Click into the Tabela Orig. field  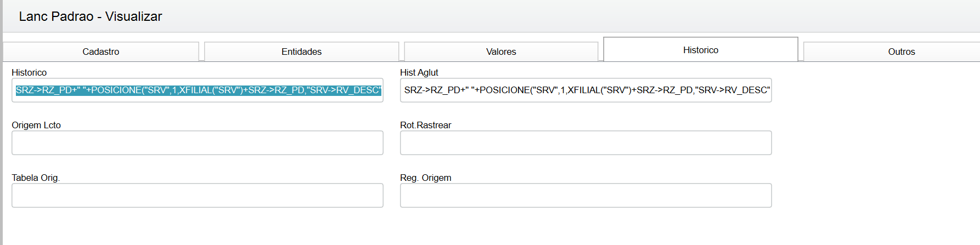(x=198, y=196)
